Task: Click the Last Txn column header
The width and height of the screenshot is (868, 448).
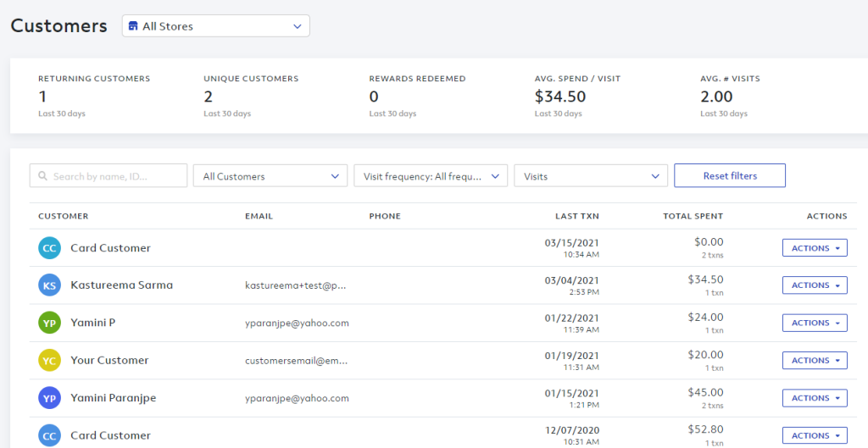Action: coord(576,216)
